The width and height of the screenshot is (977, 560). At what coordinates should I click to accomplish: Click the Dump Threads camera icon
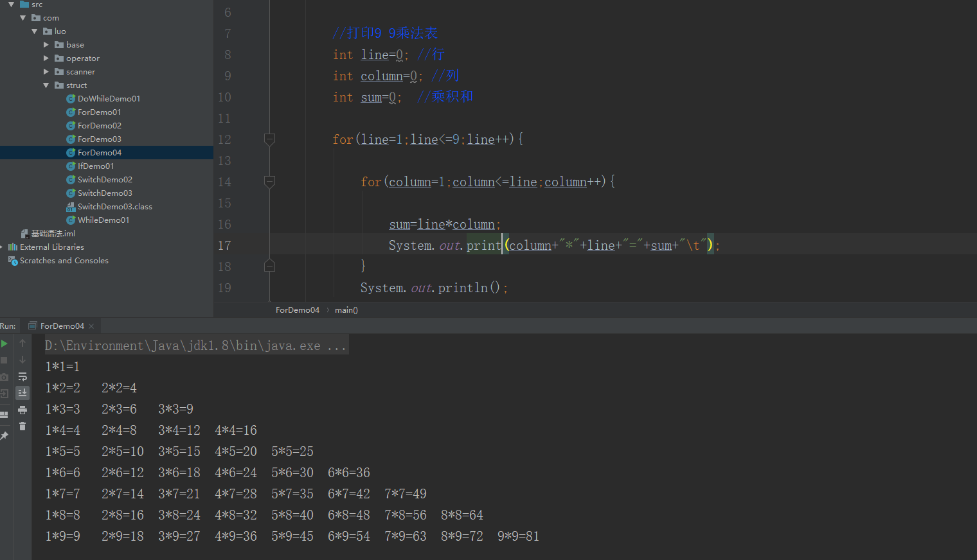click(x=4, y=377)
